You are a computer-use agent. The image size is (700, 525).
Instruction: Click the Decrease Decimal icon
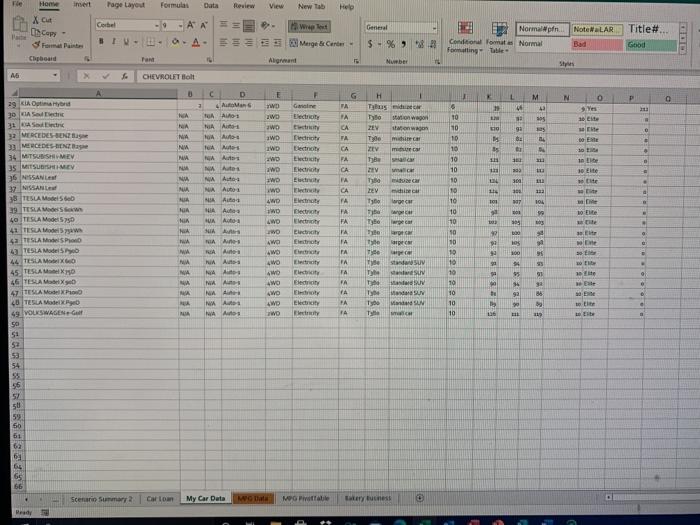click(x=433, y=44)
